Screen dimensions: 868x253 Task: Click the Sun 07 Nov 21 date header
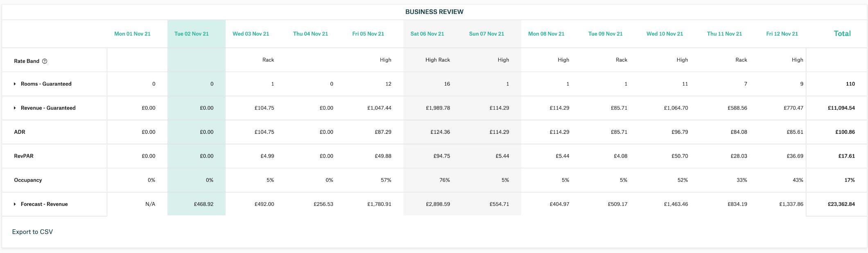[486, 34]
